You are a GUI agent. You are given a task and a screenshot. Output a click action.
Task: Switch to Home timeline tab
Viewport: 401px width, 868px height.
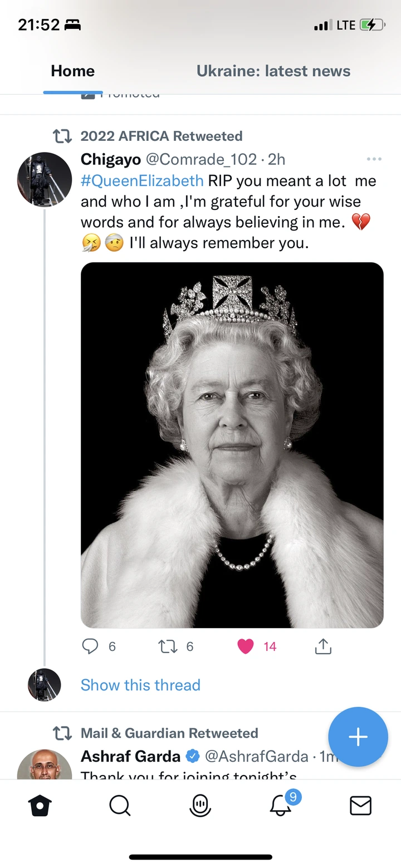click(72, 71)
